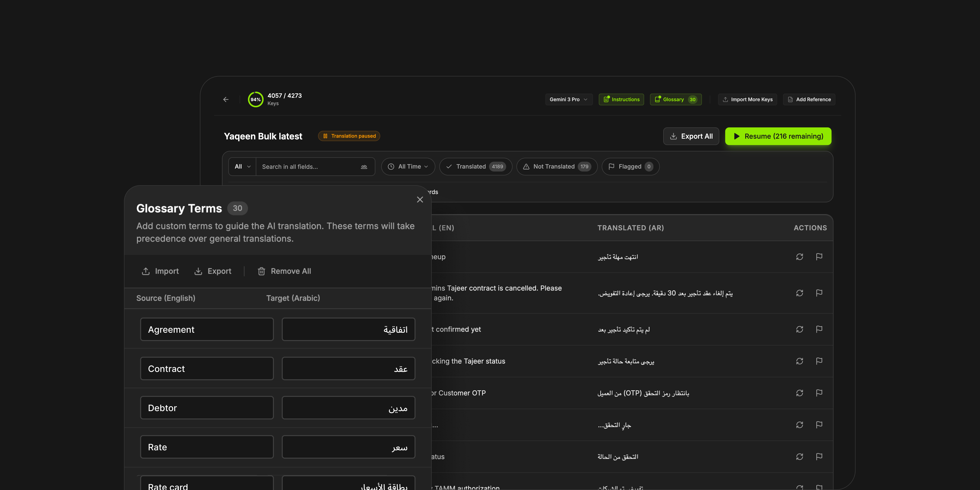
Task: Click the back arrow icon
Action: click(x=226, y=99)
